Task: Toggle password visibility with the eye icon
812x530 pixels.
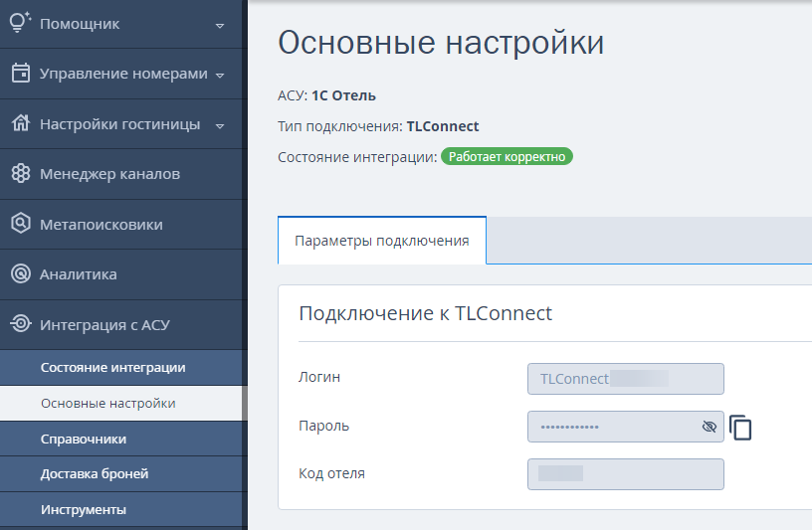Action: pyautogui.click(x=709, y=427)
